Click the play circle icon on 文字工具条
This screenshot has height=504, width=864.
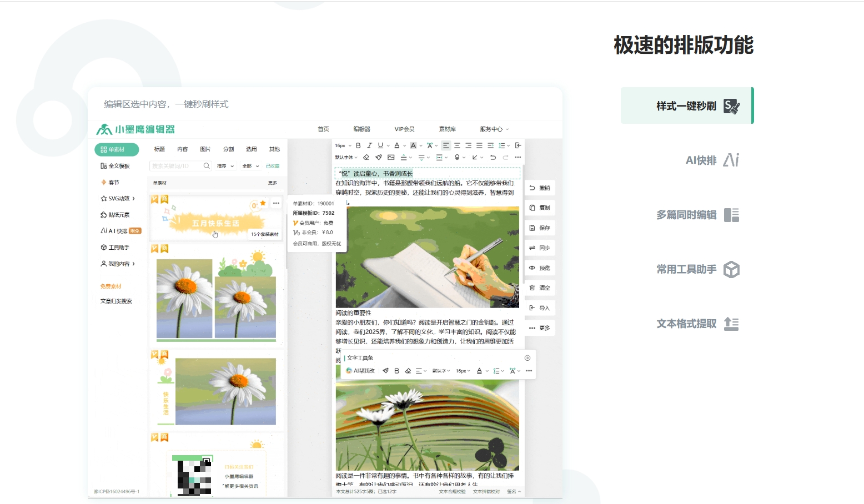coord(528,358)
